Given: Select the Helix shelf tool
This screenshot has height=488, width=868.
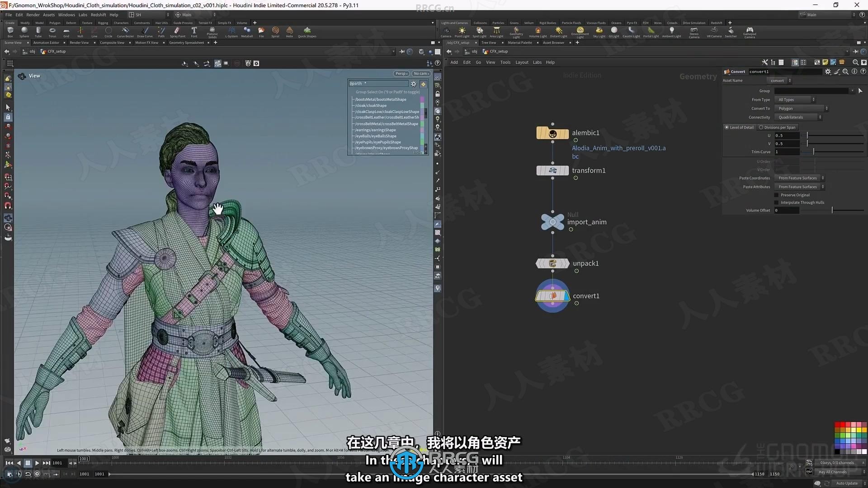Looking at the screenshot, I should click(289, 32).
